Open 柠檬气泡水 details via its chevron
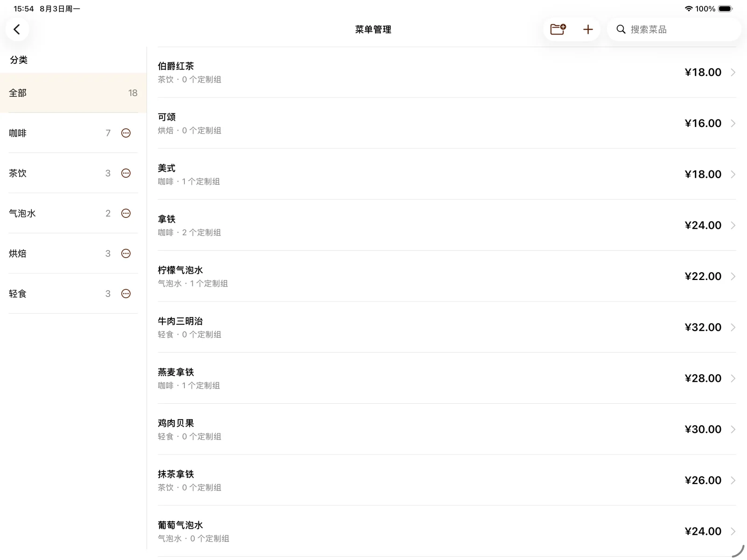The height and width of the screenshot is (560, 747). click(x=733, y=276)
